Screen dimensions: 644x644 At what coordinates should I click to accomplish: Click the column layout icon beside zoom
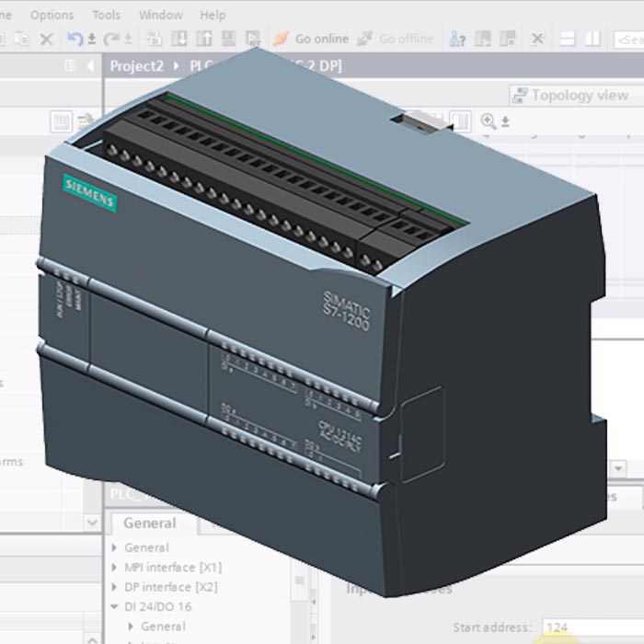click(461, 121)
